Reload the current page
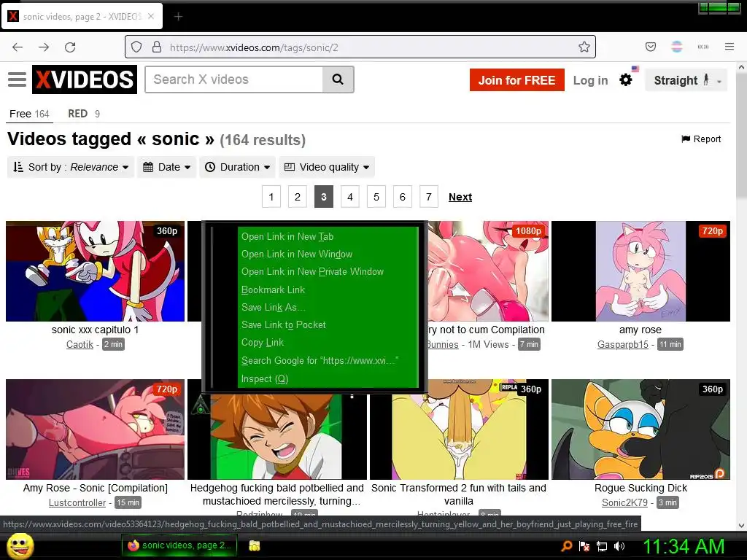 point(70,47)
